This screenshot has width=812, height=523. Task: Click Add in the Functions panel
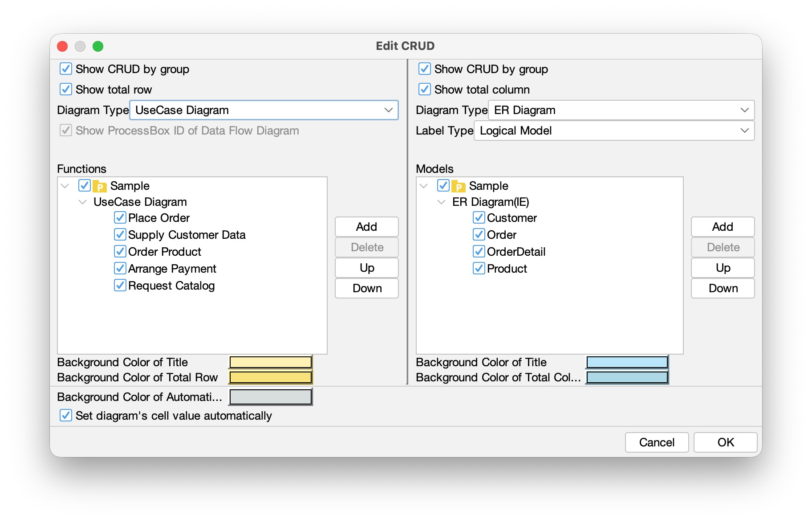coord(366,227)
